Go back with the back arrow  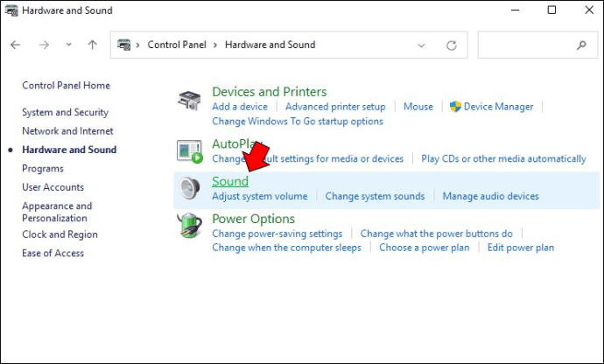pos(16,45)
